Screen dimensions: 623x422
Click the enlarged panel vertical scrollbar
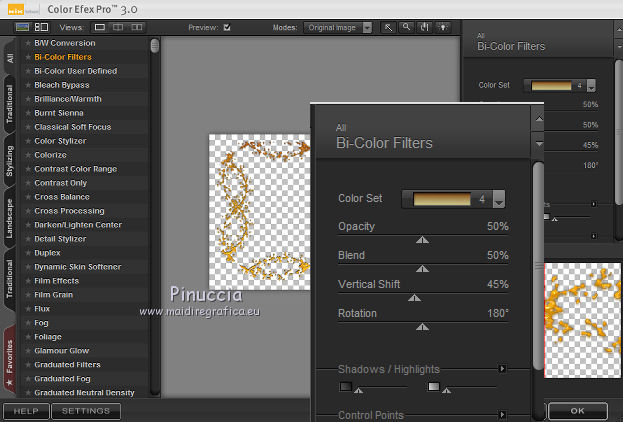pyautogui.click(x=538, y=265)
